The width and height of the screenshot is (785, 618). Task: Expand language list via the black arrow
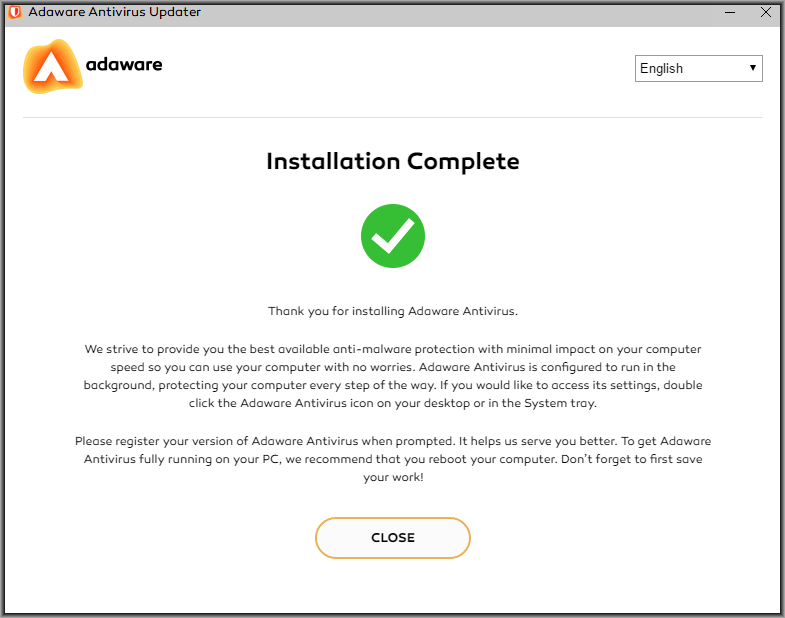(x=752, y=68)
